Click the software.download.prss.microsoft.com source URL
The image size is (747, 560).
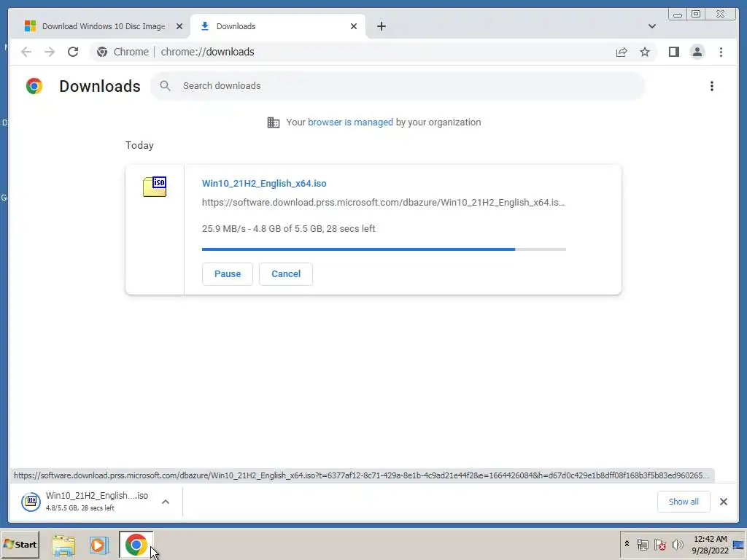pos(383,203)
